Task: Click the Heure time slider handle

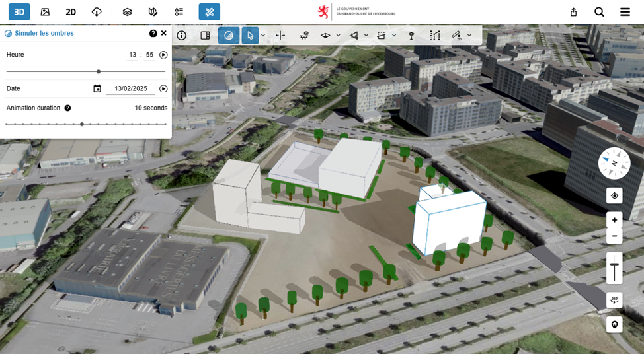Action: [x=99, y=71]
